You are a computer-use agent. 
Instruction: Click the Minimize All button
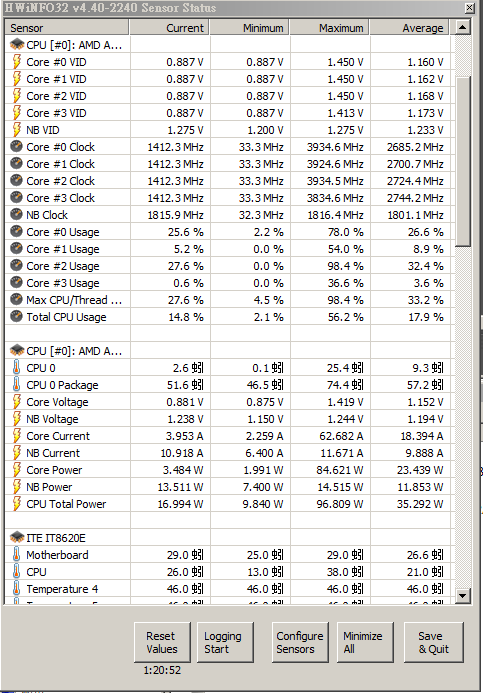coord(365,642)
